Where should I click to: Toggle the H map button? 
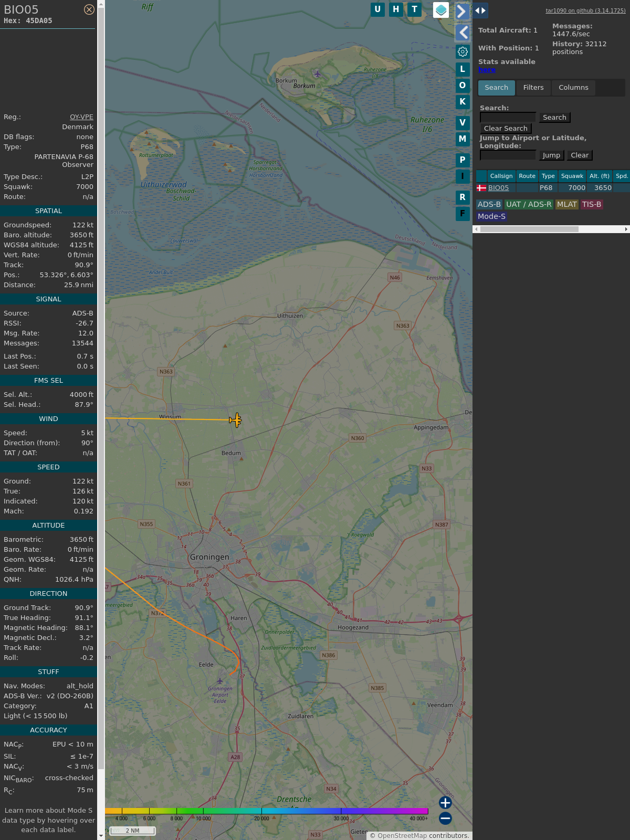coord(396,9)
